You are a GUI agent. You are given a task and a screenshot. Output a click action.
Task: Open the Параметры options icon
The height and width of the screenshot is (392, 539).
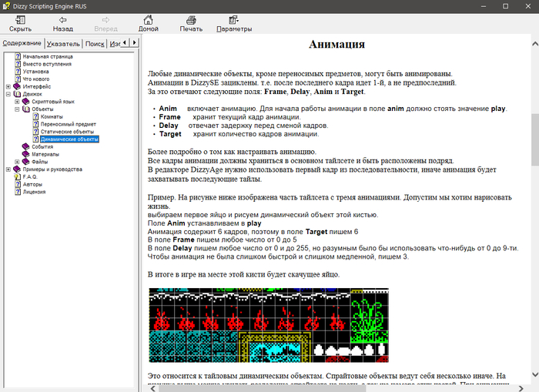tap(234, 20)
